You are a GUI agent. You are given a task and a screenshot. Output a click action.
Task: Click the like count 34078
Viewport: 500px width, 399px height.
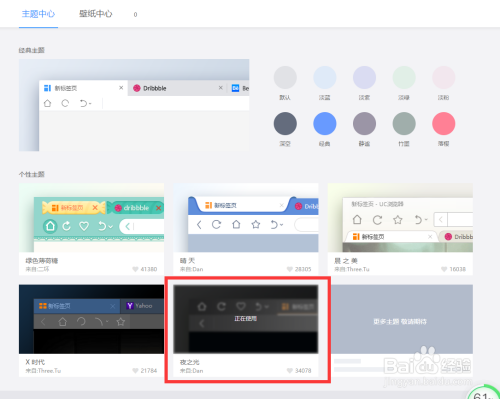tap(303, 371)
